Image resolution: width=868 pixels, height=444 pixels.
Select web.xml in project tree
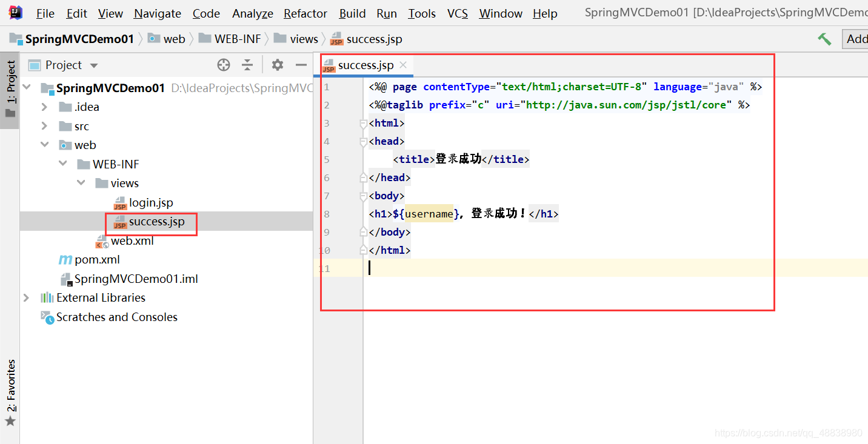coord(132,240)
